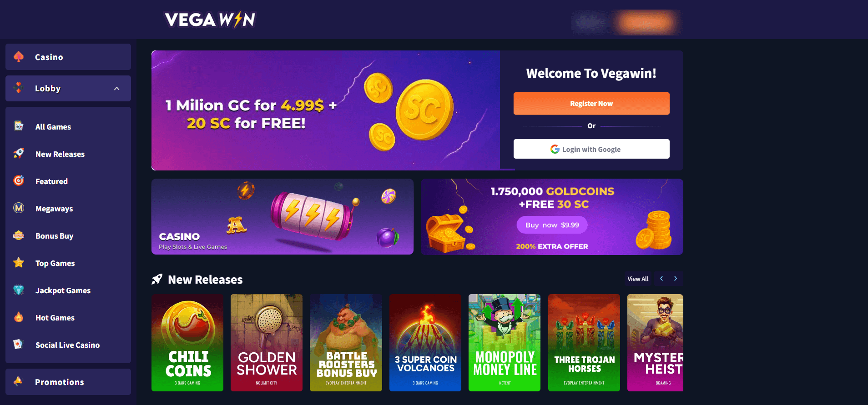Open the Casino sidebar menu item
Screen dimensions: 868x405
pyautogui.click(x=68, y=57)
